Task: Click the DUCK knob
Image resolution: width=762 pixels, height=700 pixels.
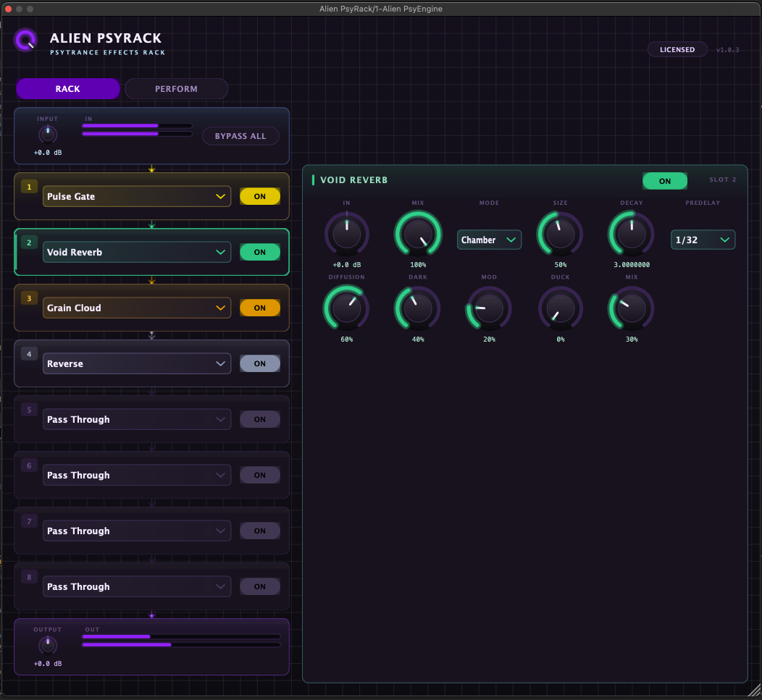Action: [x=561, y=308]
